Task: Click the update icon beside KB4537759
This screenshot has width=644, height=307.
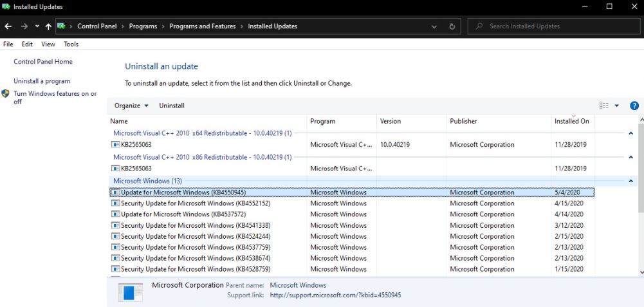Action: (x=115, y=247)
